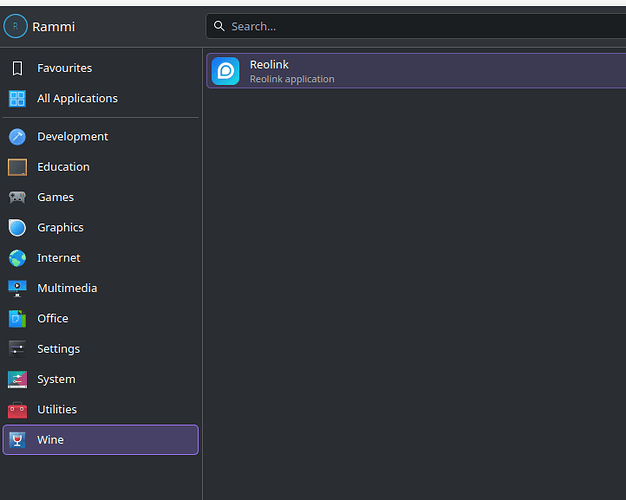Click the Settings sliders icon
626x500 pixels.
(x=17, y=349)
